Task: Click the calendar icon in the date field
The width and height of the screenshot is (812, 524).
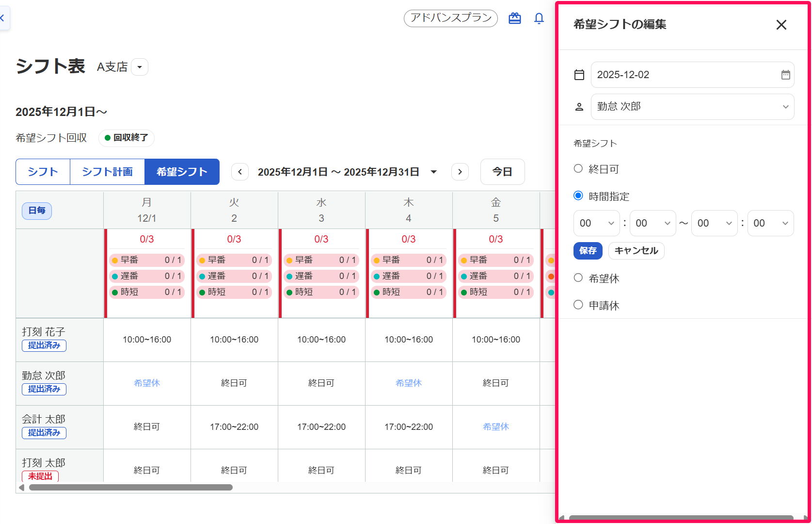Action: tap(785, 75)
